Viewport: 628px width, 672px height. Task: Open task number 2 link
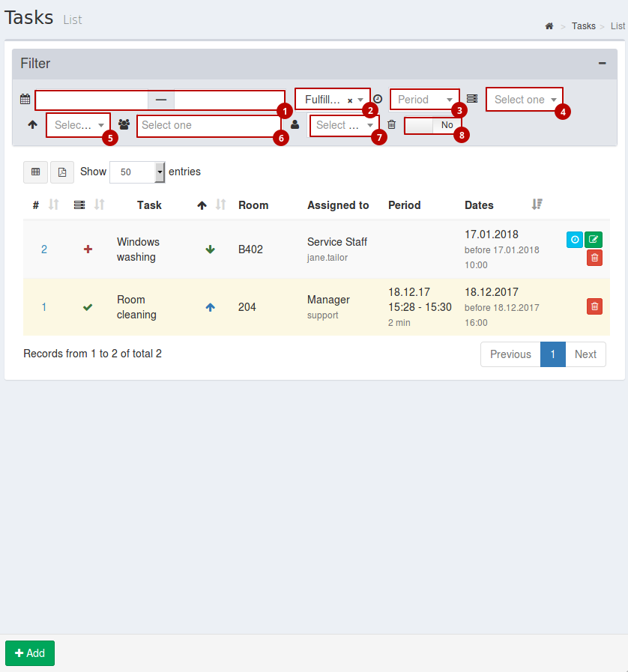click(x=44, y=249)
